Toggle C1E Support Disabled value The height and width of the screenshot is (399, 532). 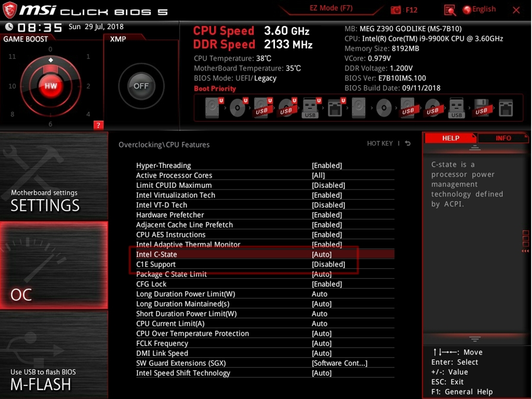328,264
